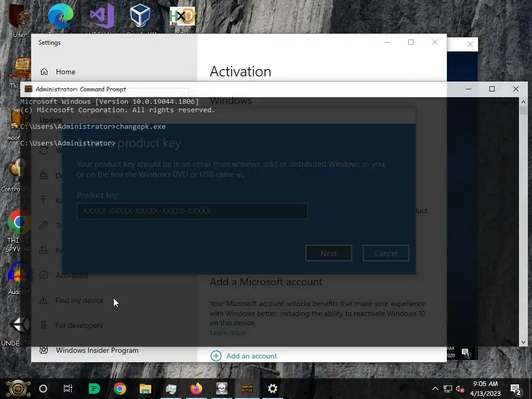Focus the Product key input field
The height and width of the screenshot is (399, 532).
(192, 211)
